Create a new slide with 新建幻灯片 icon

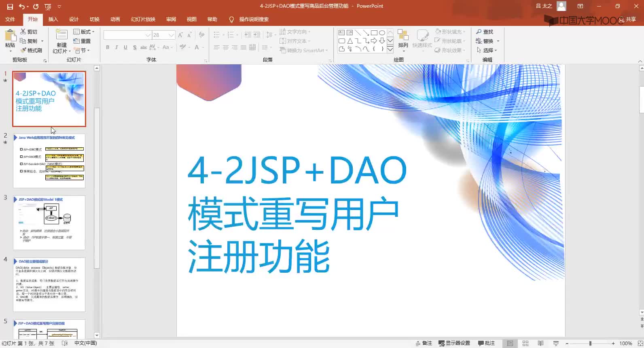[x=61, y=35]
